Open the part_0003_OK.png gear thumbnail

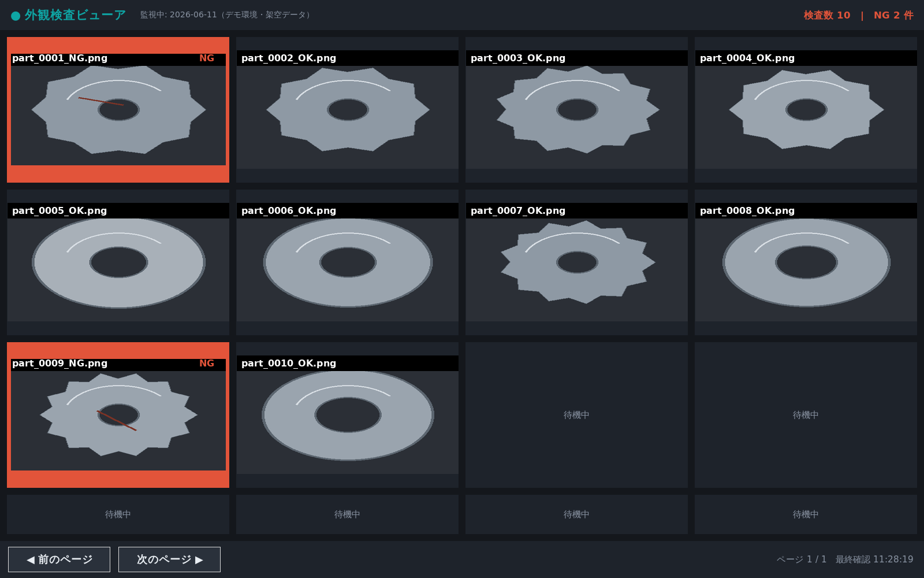pos(577,110)
